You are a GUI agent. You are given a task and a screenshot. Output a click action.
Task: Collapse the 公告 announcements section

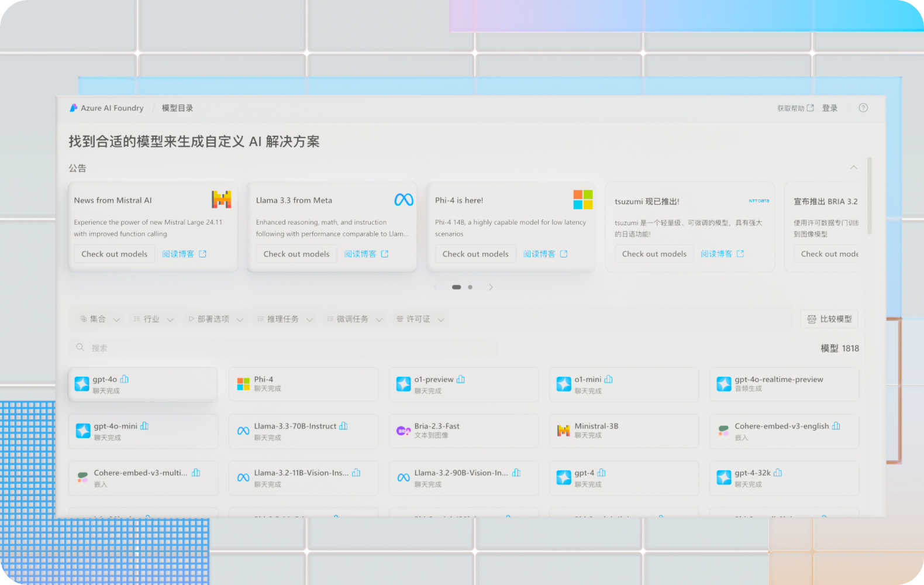pos(853,168)
